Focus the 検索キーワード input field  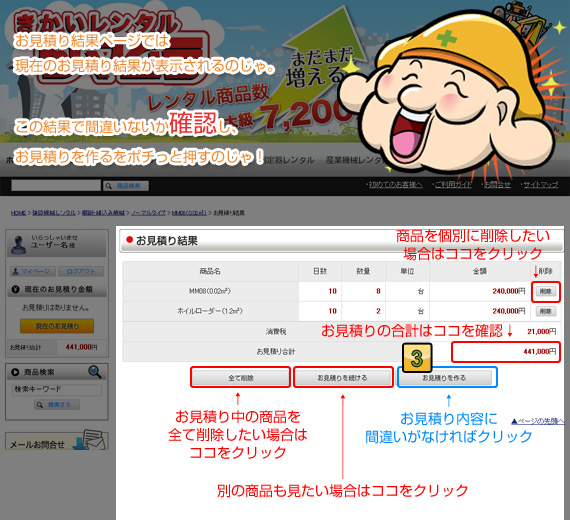click(57, 389)
